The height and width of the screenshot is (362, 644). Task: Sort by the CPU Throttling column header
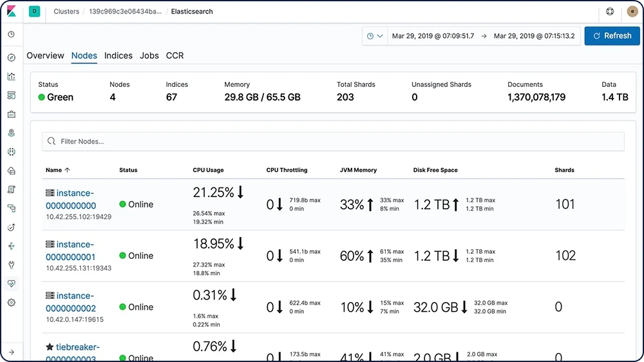pyautogui.click(x=287, y=170)
